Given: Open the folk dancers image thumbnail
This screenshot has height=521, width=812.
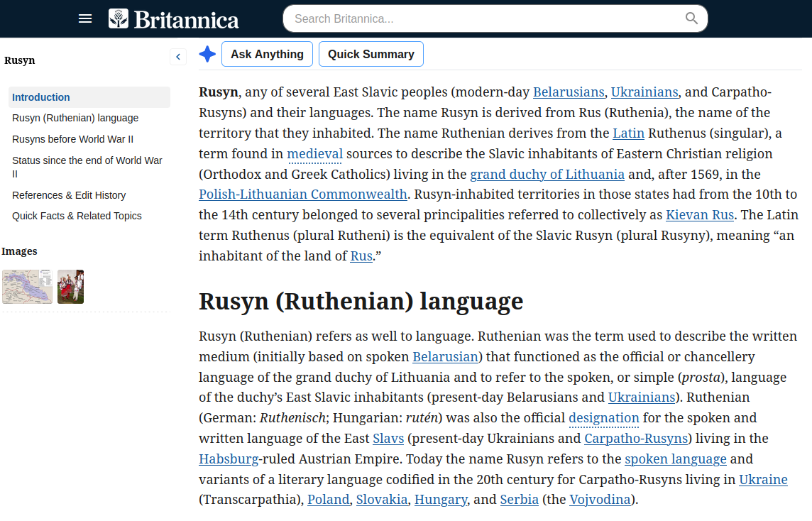Looking at the screenshot, I should click(70, 286).
